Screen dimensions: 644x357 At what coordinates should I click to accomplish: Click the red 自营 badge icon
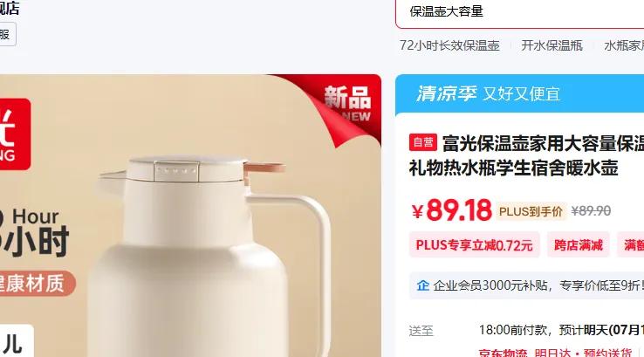[x=422, y=142]
